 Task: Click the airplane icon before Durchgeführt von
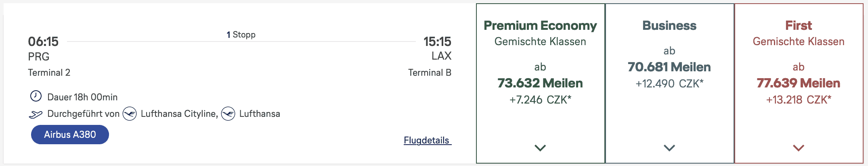pos(36,114)
